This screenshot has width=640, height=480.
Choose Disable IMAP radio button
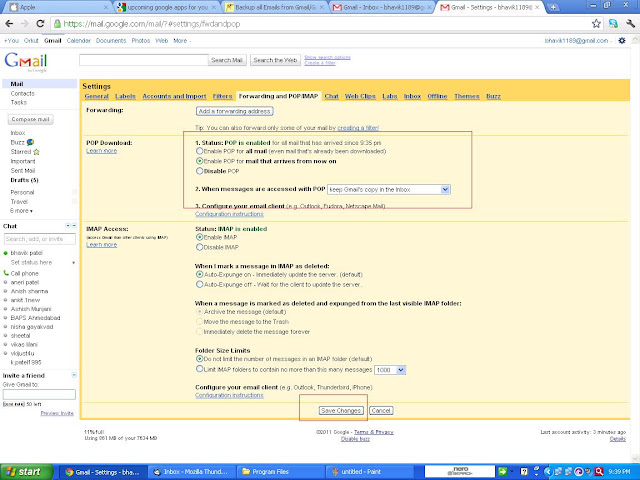pos(200,247)
